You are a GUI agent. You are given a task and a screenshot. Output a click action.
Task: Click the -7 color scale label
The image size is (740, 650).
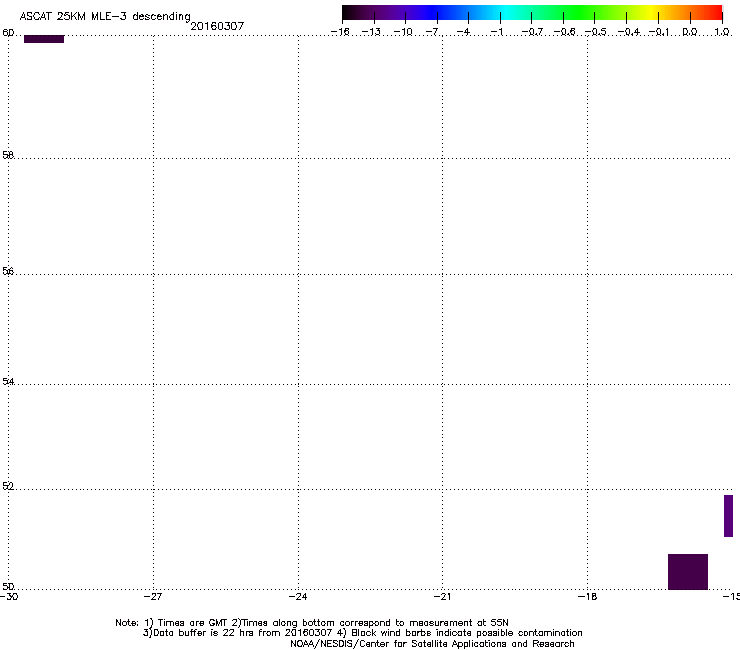click(x=433, y=32)
